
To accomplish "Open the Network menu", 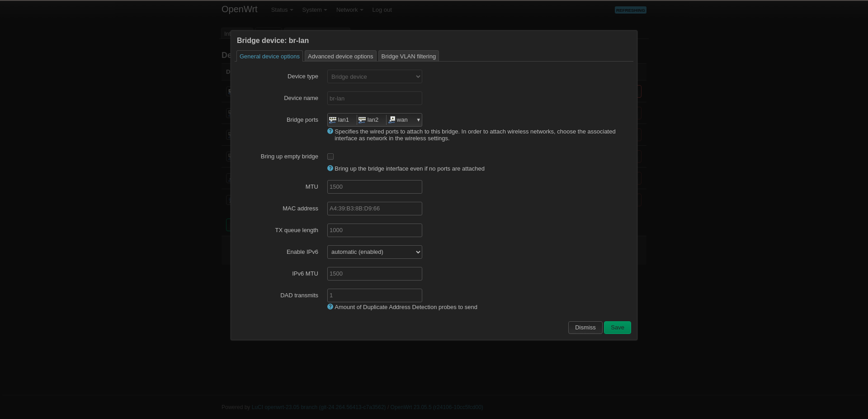I will (349, 10).
